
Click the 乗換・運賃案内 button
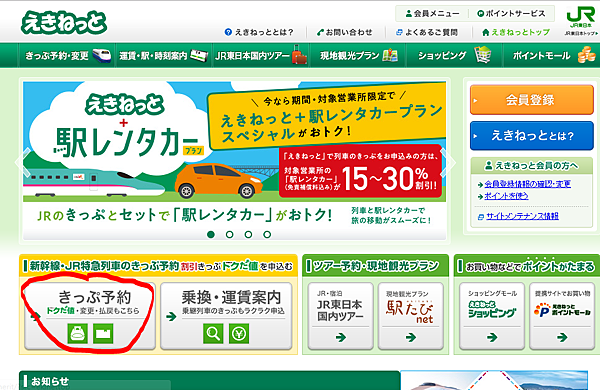226,316
